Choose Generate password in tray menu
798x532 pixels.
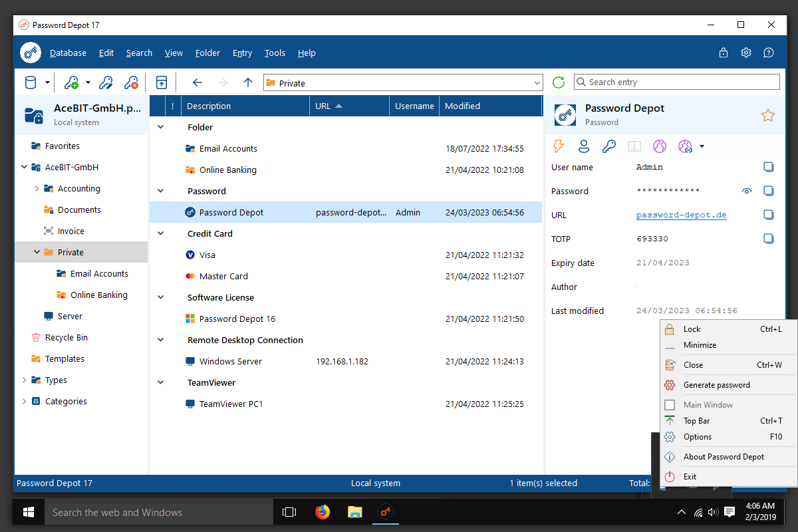point(729,385)
